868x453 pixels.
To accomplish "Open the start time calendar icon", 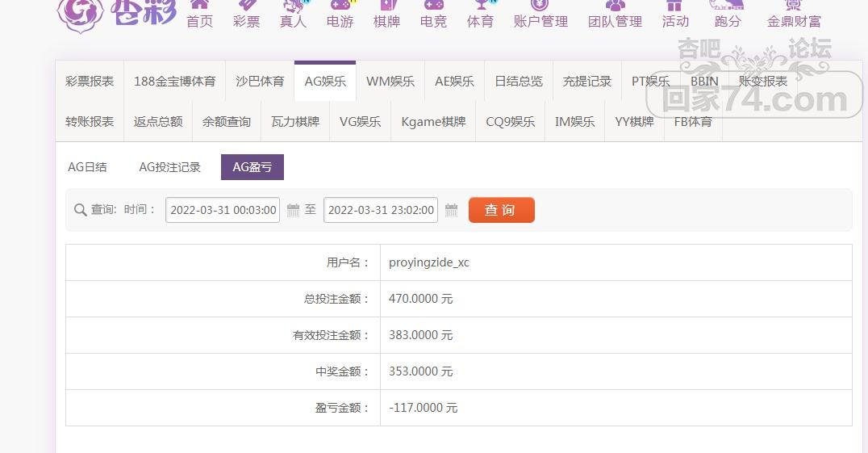I will [293, 210].
